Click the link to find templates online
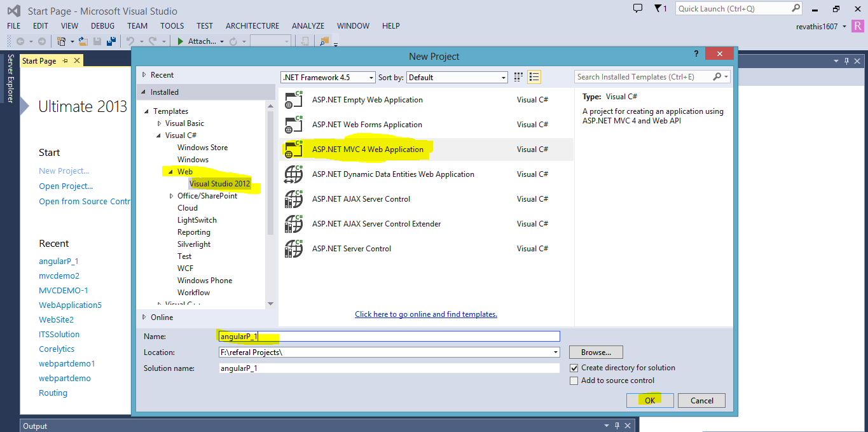Image resolution: width=868 pixels, height=432 pixels. tap(425, 314)
